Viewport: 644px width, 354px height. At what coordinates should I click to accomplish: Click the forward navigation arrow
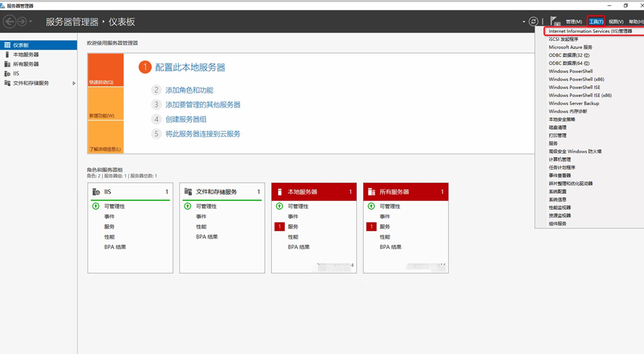(x=22, y=22)
